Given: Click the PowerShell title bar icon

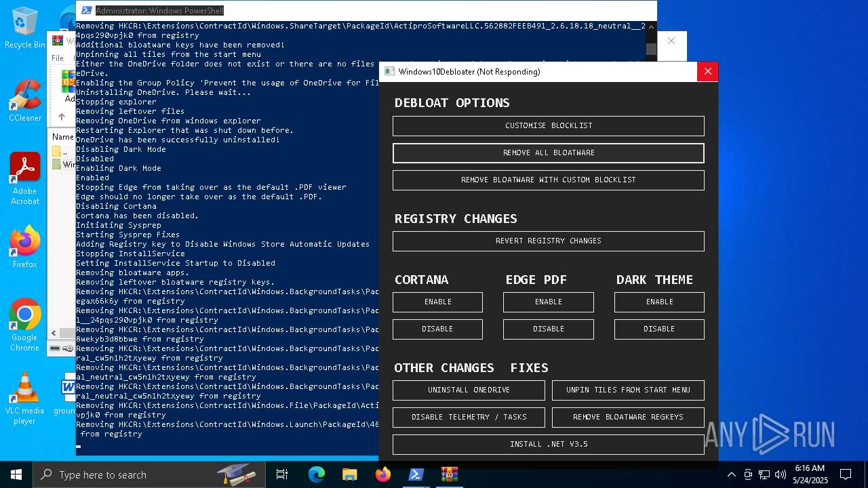Looking at the screenshot, I should tap(85, 11).
